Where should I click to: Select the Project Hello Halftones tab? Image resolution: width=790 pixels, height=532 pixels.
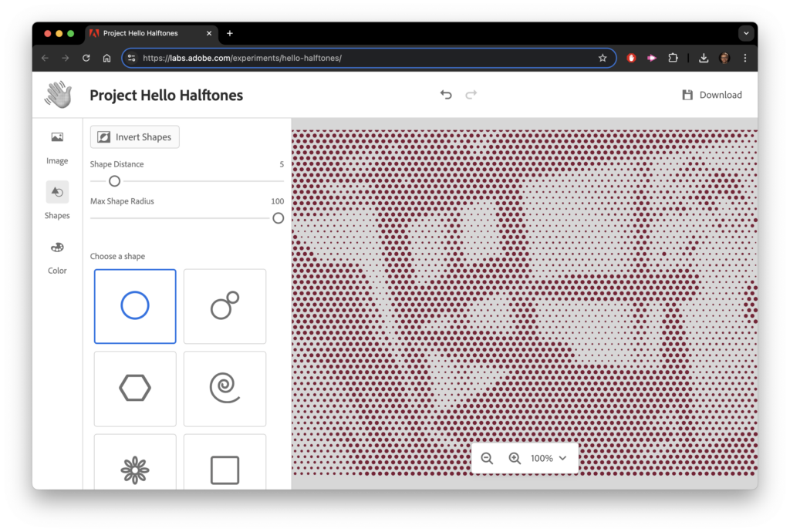tap(151, 33)
